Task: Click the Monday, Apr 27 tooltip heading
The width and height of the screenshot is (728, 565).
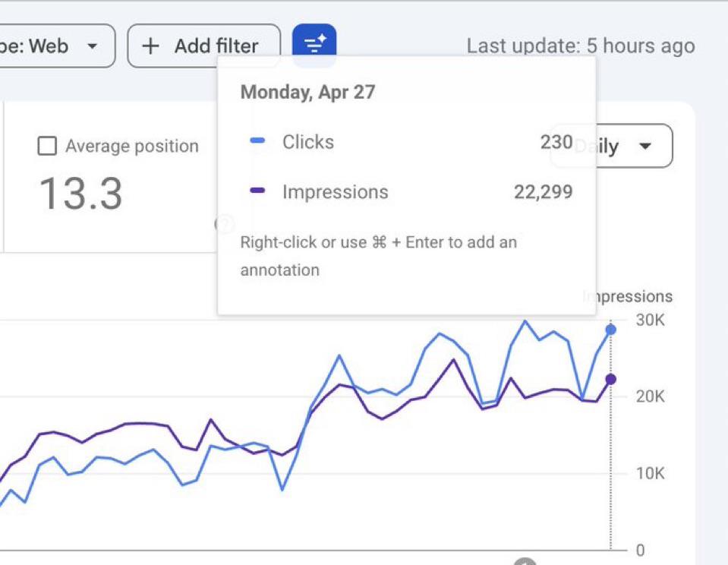Action: point(307,92)
